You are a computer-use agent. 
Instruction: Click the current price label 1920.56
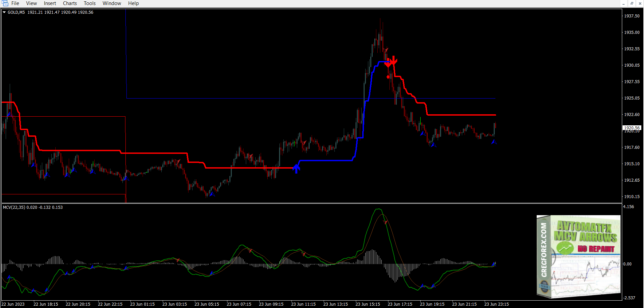coord(632,128)
